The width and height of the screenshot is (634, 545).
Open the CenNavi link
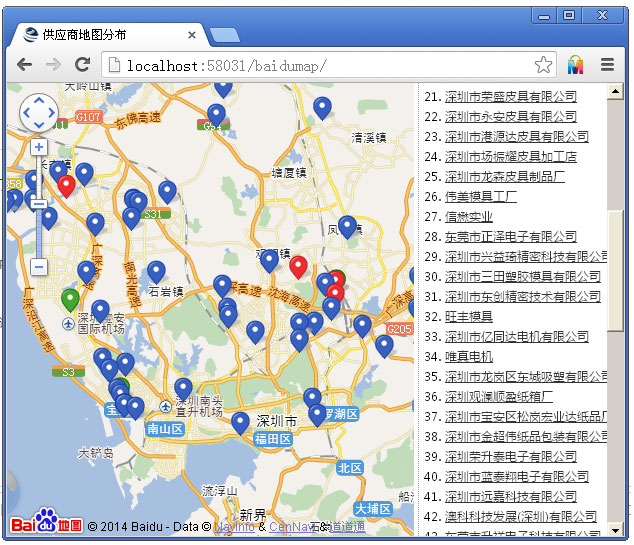(x=292, y=526)
